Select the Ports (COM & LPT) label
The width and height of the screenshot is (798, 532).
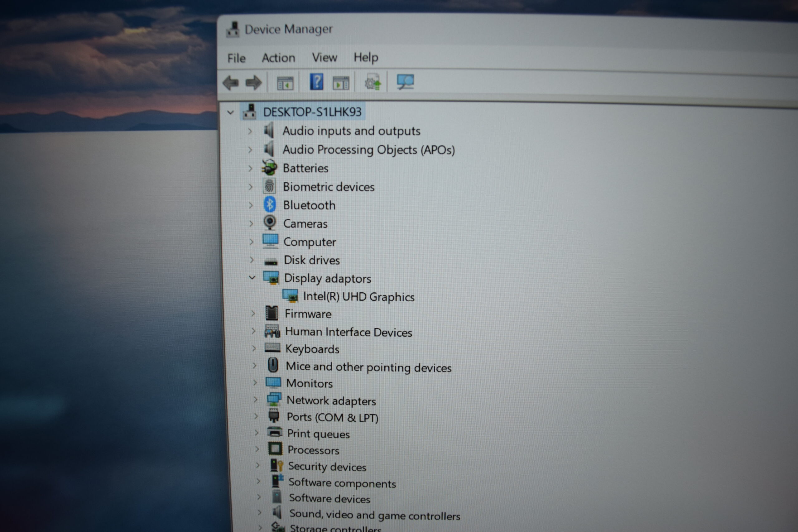pyautogui.click(x=333, y=417)
